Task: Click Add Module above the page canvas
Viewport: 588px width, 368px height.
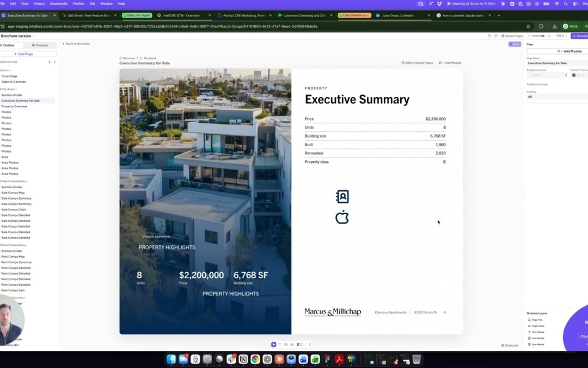Action: [450, 63]
